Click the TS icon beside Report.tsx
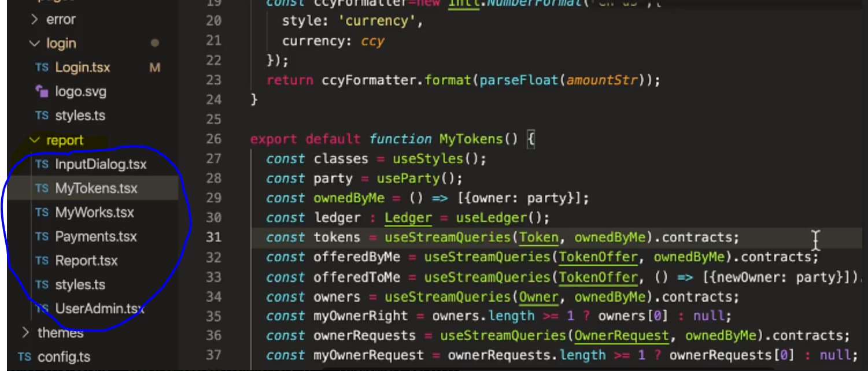Image resolution: width=868 pixels, height=371 pixels. [x=42, y=261]
